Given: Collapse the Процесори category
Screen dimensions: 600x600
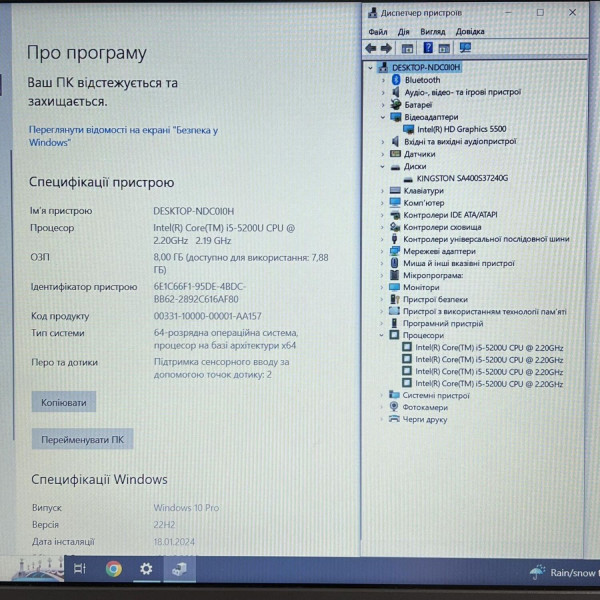Looking at the screenshot, I should pyautogui.click(x=382, y=335).
